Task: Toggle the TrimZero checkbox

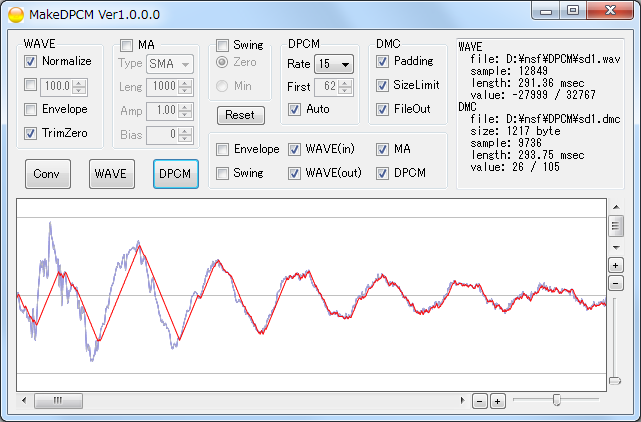Action: click(x=30, y=133)
